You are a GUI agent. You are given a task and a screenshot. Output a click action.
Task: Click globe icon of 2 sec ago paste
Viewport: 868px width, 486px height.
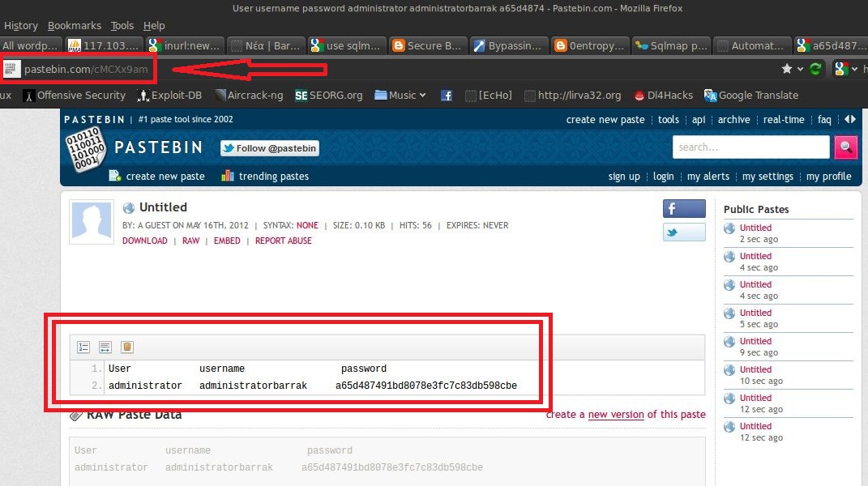pyautogui.click(x=729, y=228)
